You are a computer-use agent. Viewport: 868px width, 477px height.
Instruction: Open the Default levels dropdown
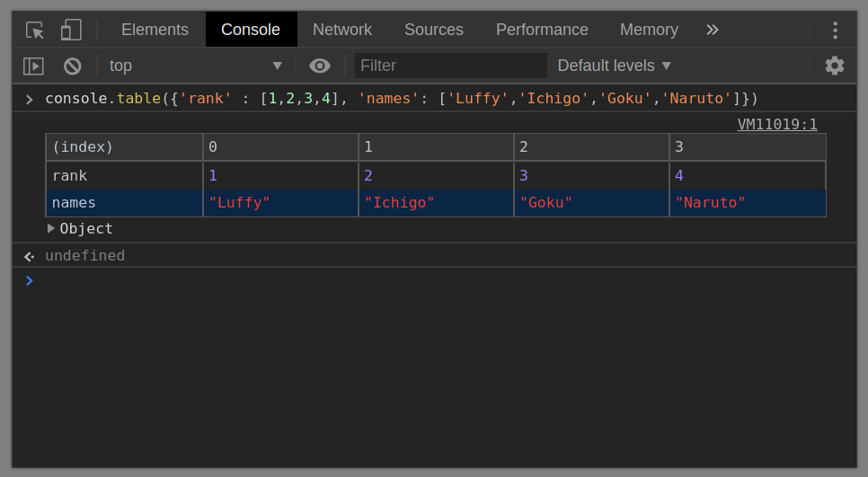click(x=615, y=66)
